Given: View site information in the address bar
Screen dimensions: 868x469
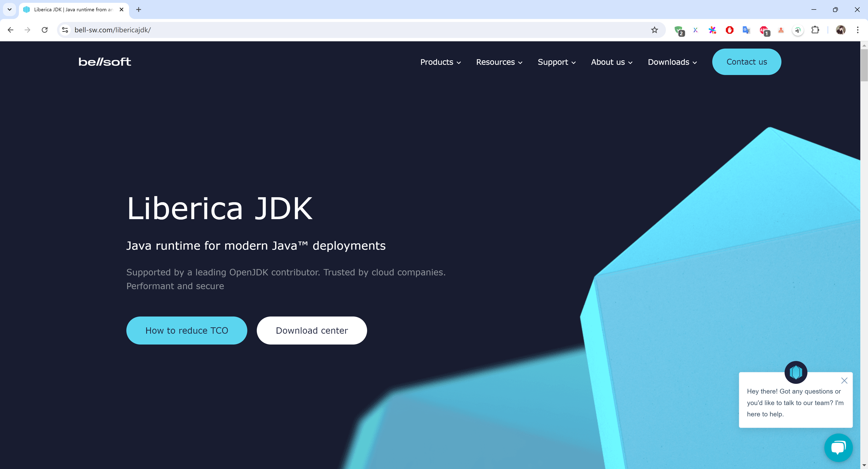Looking at the screenshot, I should tap(65, 30).
